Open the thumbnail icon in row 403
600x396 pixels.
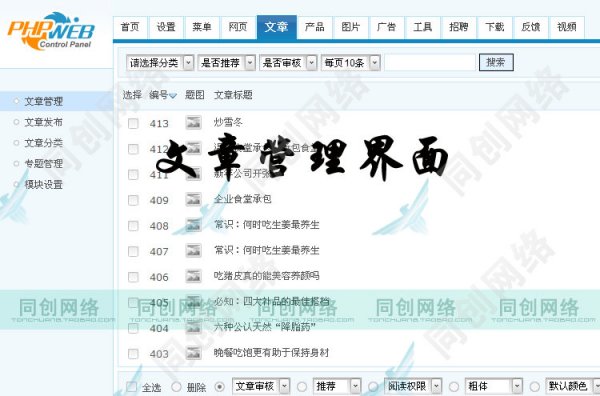click(194, 353)
